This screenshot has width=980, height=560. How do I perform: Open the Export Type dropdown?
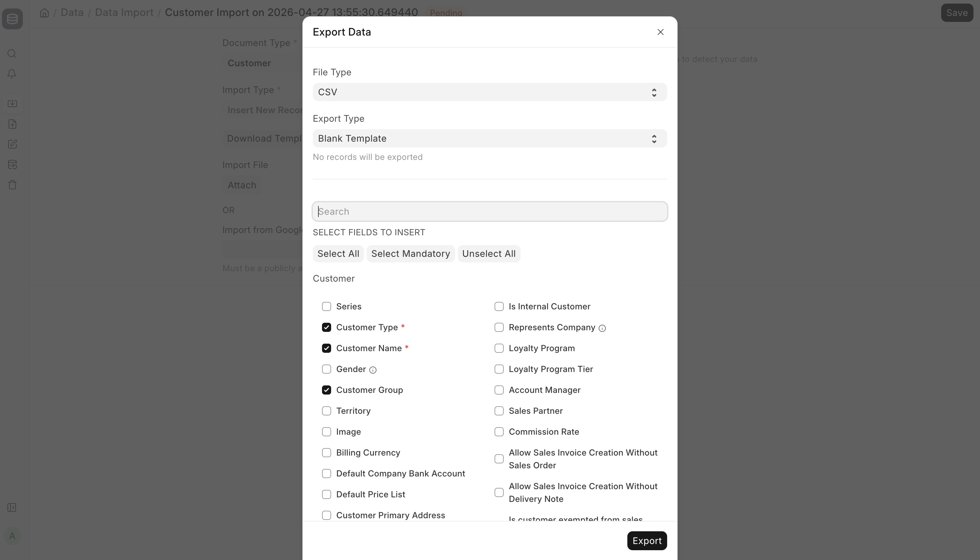coord(489,138)
